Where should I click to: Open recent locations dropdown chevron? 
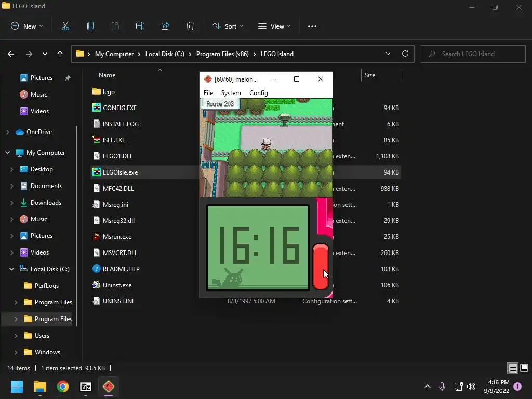tap(45, 54)
